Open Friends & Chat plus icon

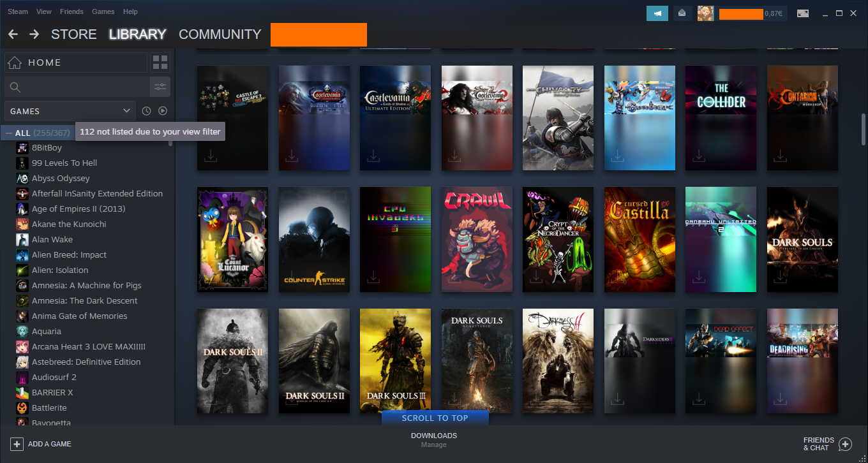tap(845, 444)
